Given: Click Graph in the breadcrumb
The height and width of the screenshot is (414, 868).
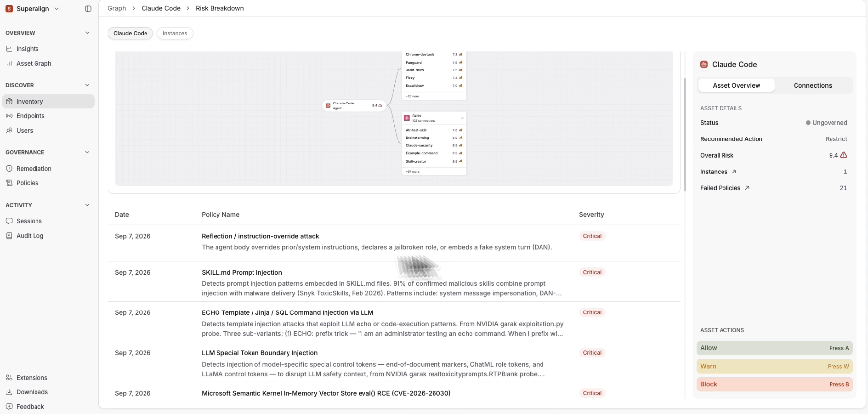Looking at the screenshot, I should [x=117, y=8].
